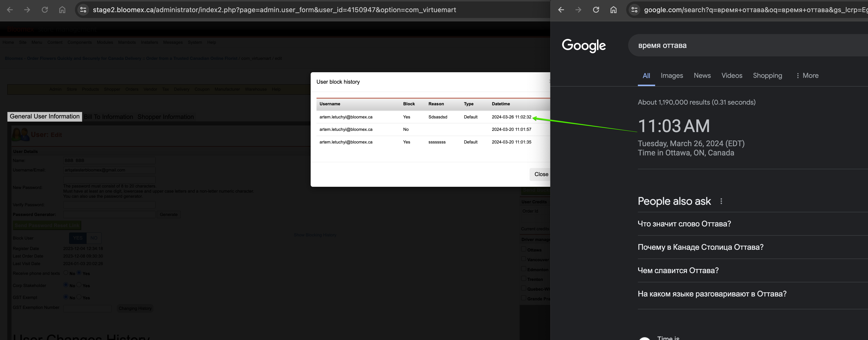Check the Ottawa driver manager checkbox
The image size is (868, 340).
[523, 249]
